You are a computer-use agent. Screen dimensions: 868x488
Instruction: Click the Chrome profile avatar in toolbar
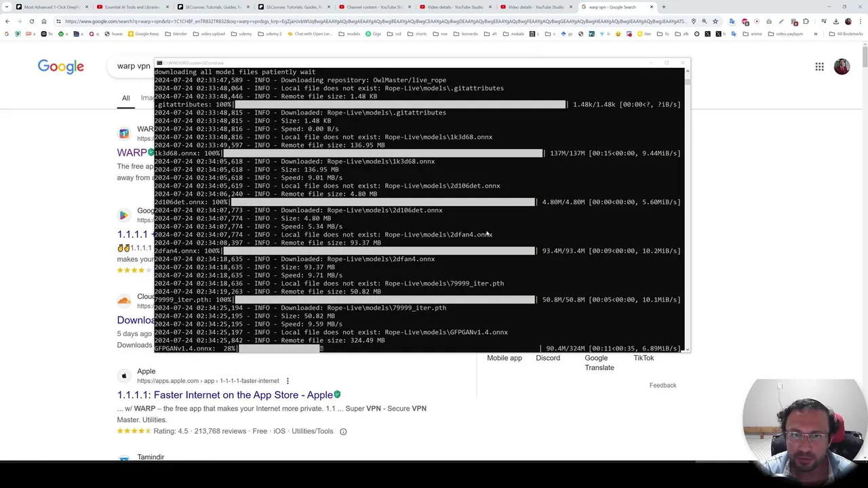(x=848, y=21)
